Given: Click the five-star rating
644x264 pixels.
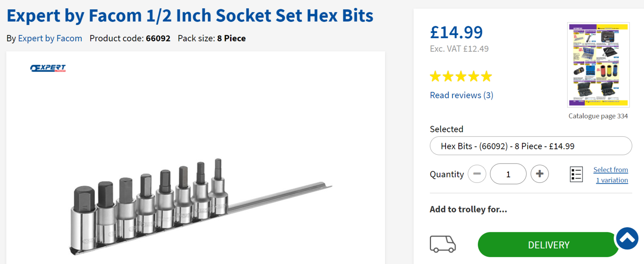Looking at the screenshot, I should [461, 76].
